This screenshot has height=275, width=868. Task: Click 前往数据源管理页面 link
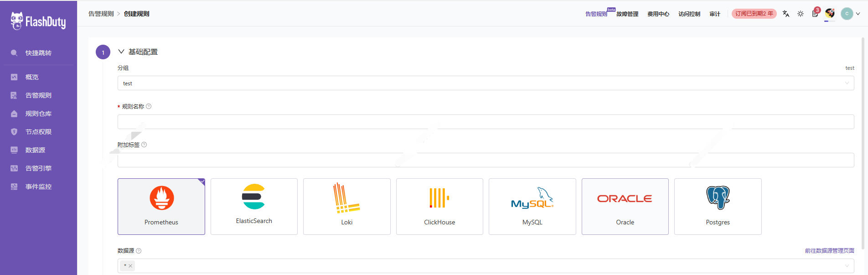pos(829,250)
